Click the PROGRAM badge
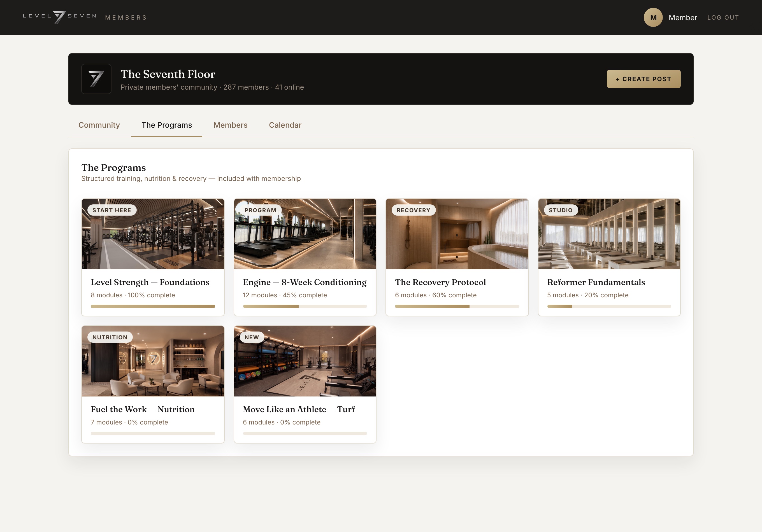Screen dimensions: 762x532 click(261, 210)
